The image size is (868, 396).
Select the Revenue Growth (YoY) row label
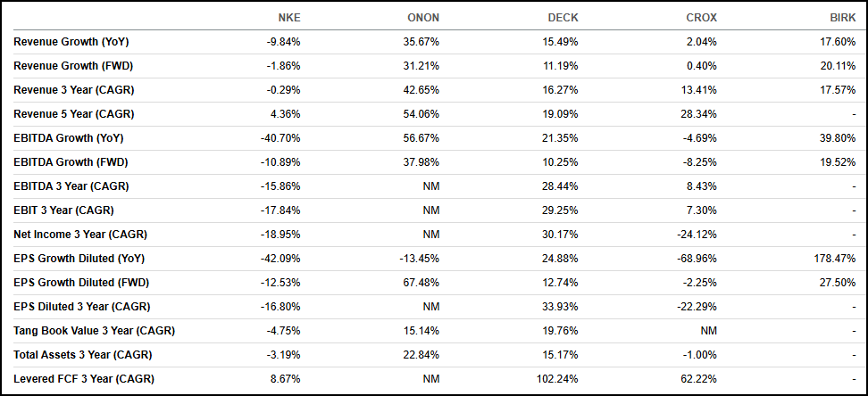pyautogui.click(x=70, y=42)
